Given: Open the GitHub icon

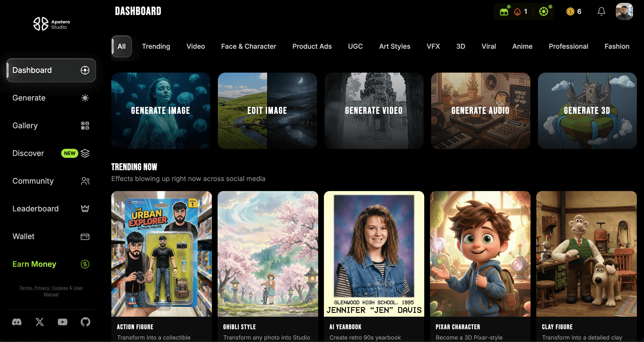Looking at the screenshot, I should 85,322.
